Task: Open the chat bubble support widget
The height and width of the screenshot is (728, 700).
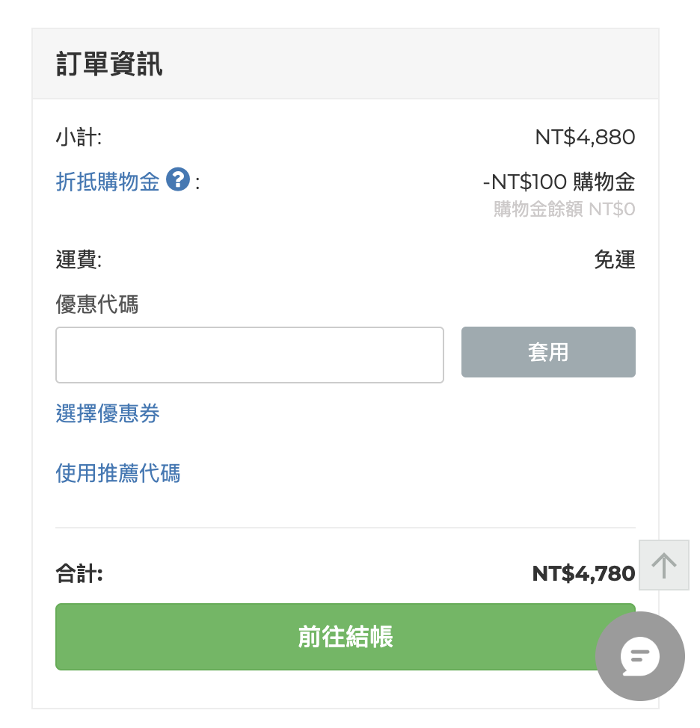Action: click(640, 656)
